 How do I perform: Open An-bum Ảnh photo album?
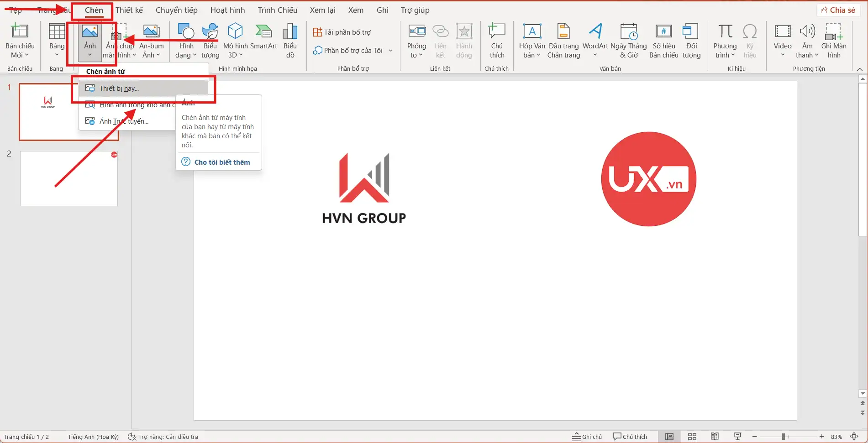pyautogui.click(x=151, y=40)
